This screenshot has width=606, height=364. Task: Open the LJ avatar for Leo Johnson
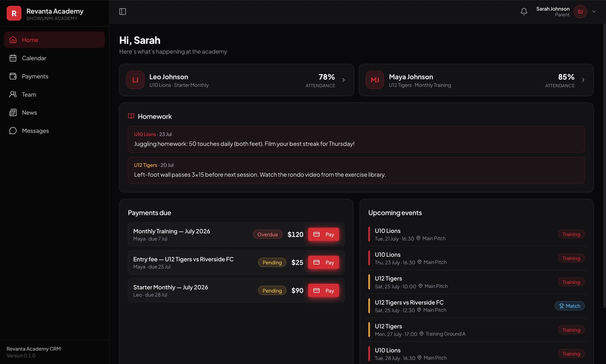click(x=135, y=80)
